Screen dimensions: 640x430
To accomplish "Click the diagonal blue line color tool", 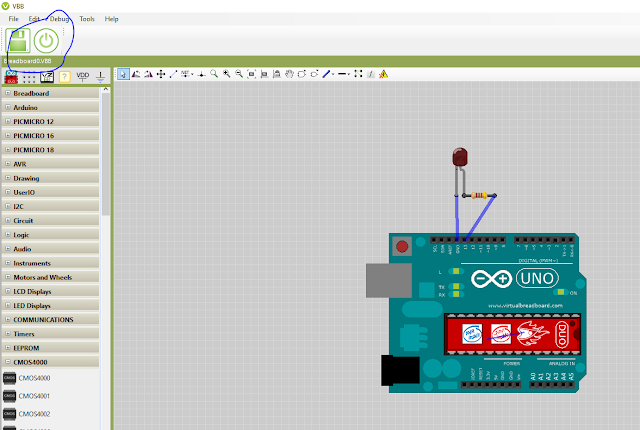I will pyautogui.click(x=326, y=74).
